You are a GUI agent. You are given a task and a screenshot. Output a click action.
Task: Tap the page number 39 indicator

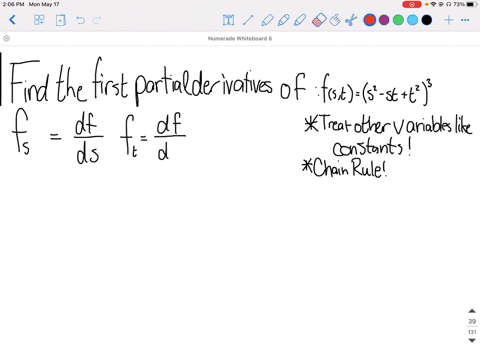click(x=472, y=321)
